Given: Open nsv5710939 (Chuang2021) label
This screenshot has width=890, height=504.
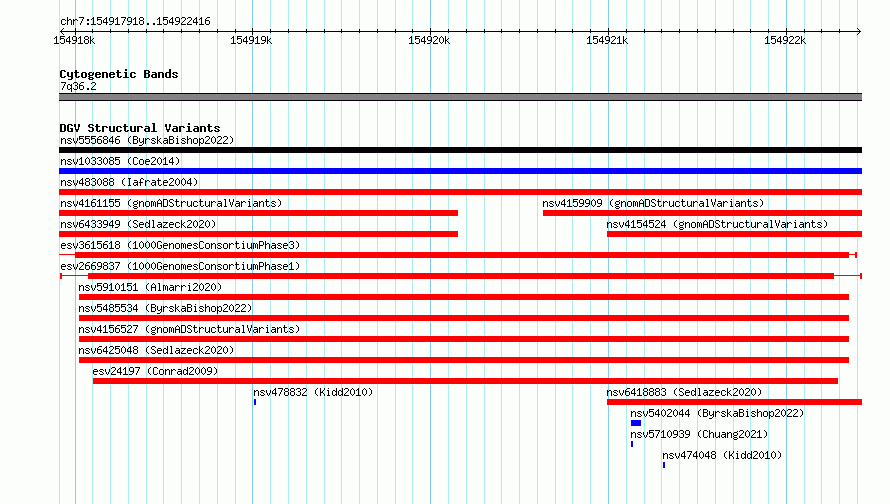Looking at the screenshot, I should click(699, 434).
